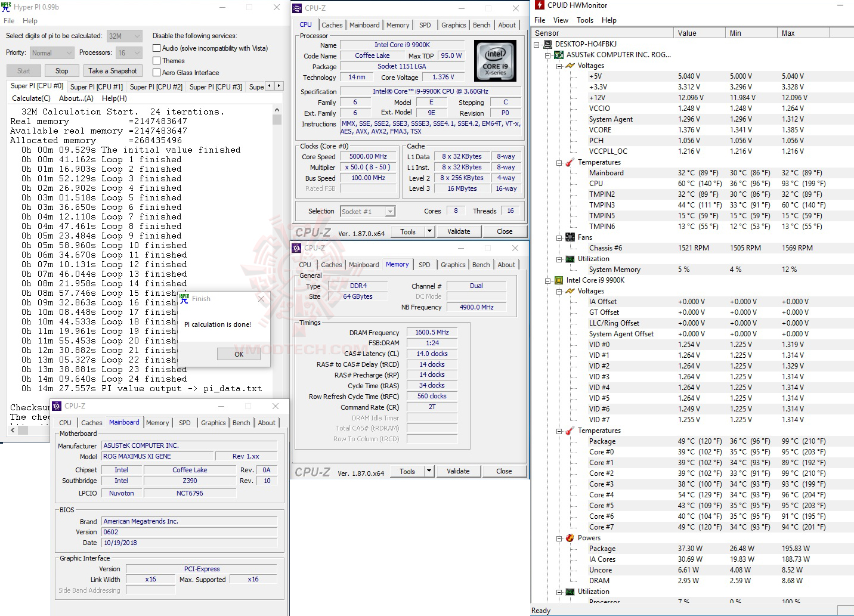
Task: Click OK on the PI calculation done dialog
Action: coord(238,354)
